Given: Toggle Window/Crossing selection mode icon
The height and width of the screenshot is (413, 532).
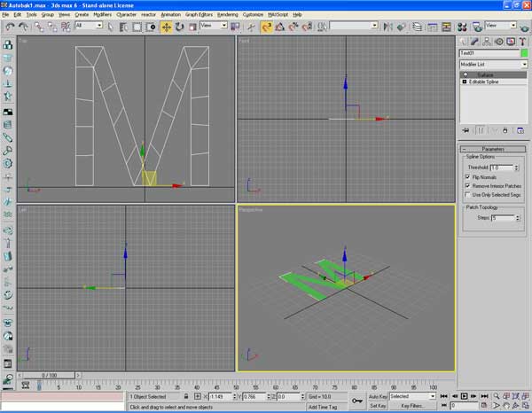Looking at the screenshot, I should click(x=151, y=27).
